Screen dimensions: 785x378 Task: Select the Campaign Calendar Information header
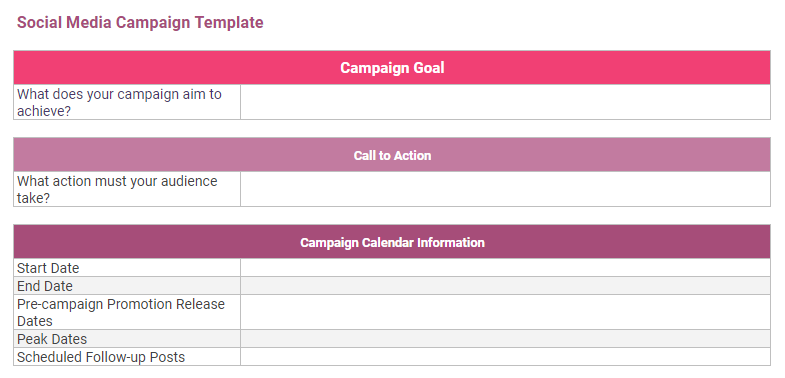pos(392,242)
